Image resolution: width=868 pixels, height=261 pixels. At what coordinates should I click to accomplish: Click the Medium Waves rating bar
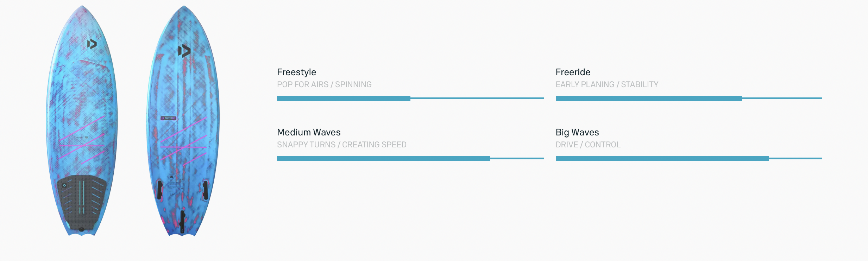pos(410,159)
